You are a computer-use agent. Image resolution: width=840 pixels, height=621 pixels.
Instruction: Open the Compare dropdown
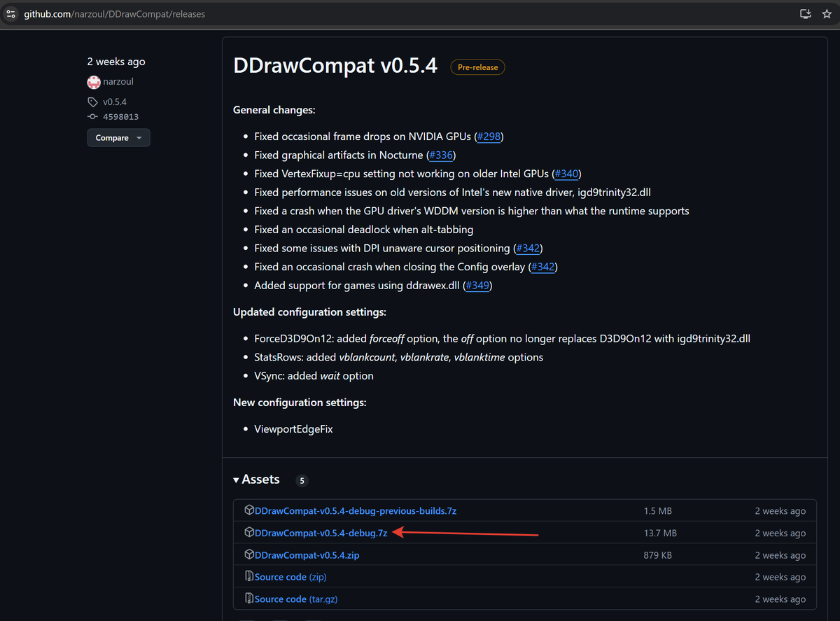[118, 138]
